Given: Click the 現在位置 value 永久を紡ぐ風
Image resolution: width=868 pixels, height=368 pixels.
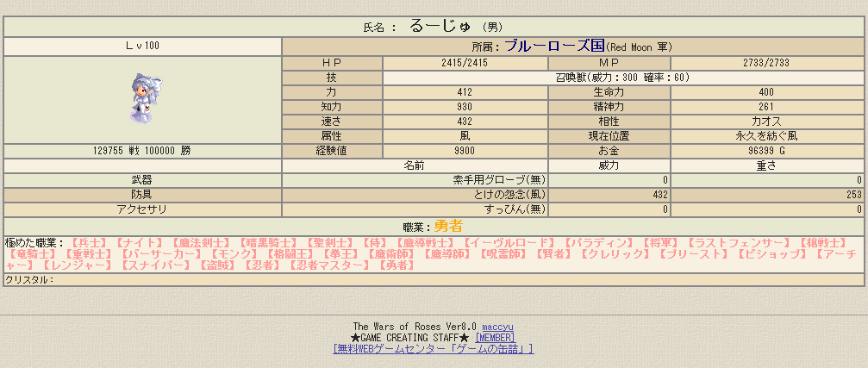Looking at the screenshot, I should click(x=766, y=135).
